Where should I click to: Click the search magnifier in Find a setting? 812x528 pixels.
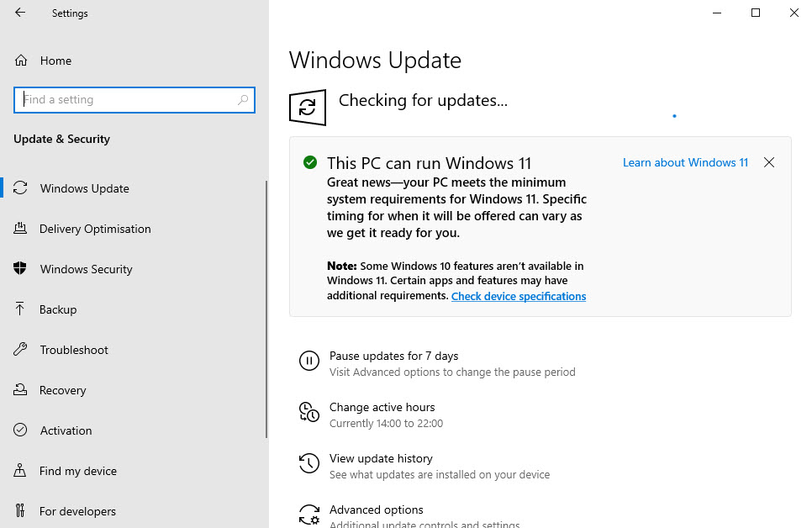coord(243,99)
